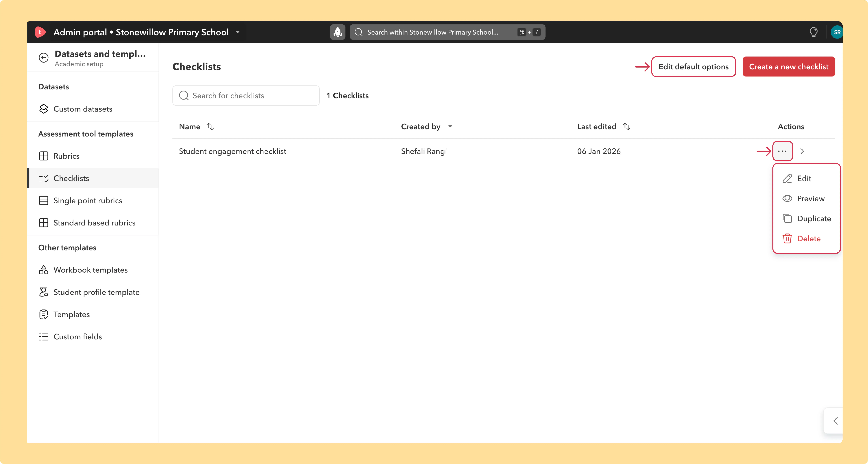868x464 pixels.
Task: Open Templates in the sidebar
Action: (93, 315)
